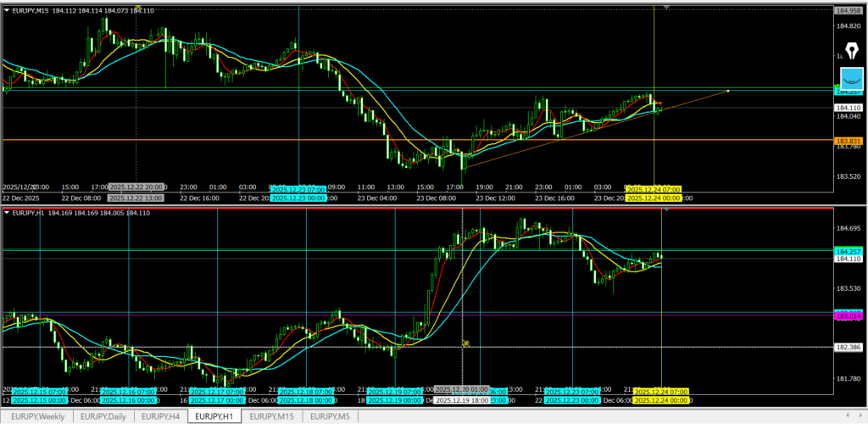Open the EURJPY,M5 chart tab

329,416
